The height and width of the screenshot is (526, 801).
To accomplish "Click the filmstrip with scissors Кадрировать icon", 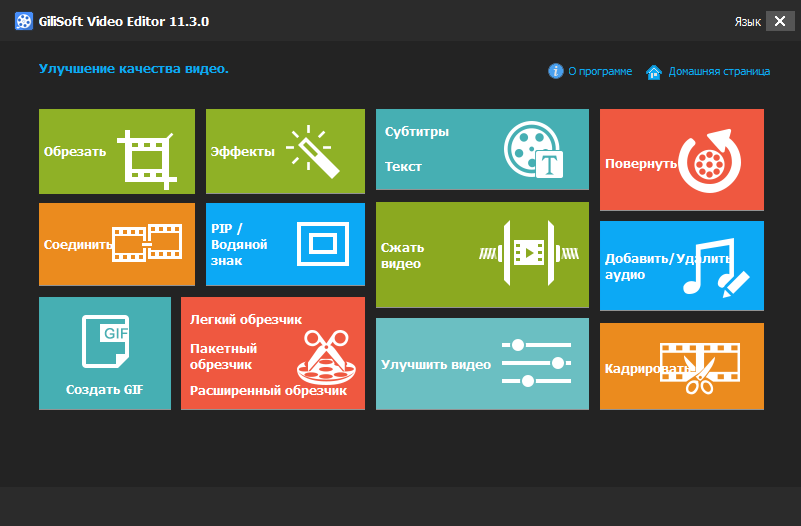I will pyautogui.click(x=700, y=368).
